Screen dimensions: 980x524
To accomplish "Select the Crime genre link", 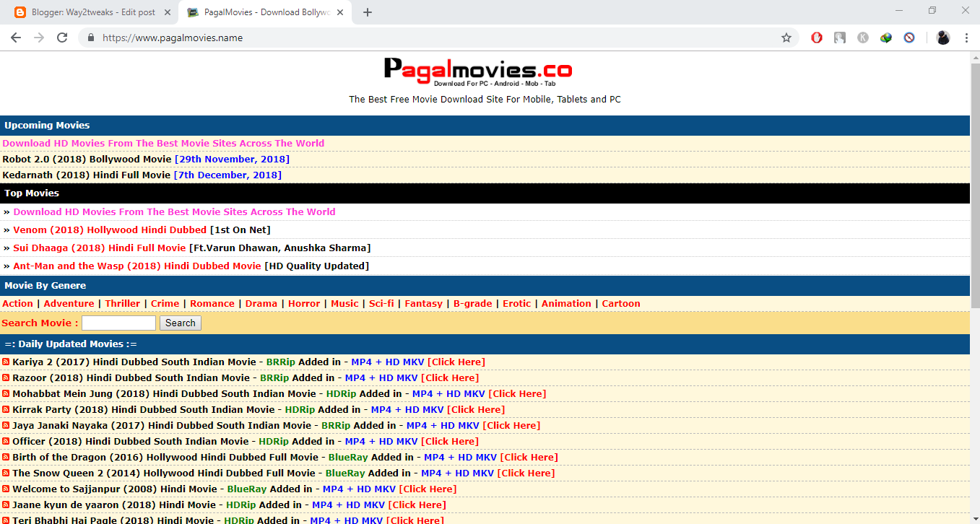I will 165,303.
